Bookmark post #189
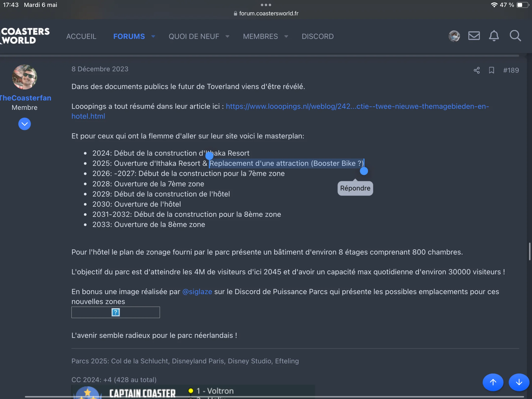This screenshot has height=399, width=532. (492, 70)
